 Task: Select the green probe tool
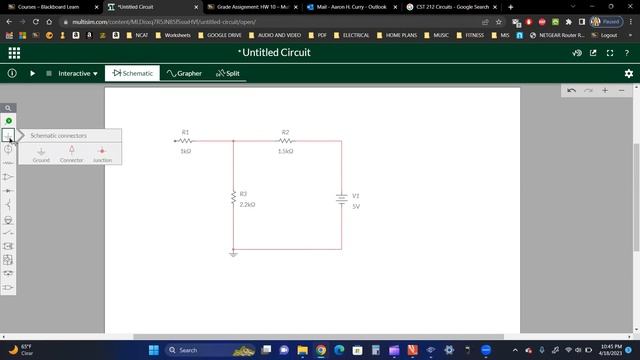(9, 121)
